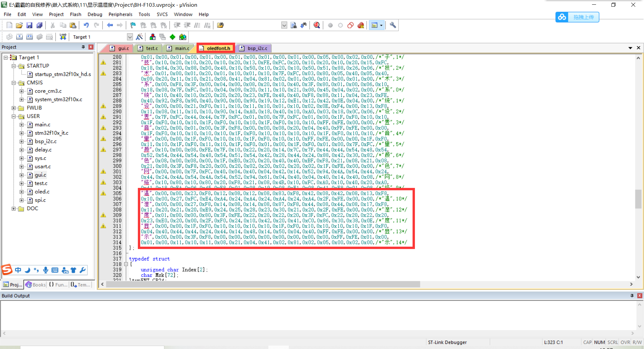
Task: Open the configuration wrench icon
Action: click(393, 25)
